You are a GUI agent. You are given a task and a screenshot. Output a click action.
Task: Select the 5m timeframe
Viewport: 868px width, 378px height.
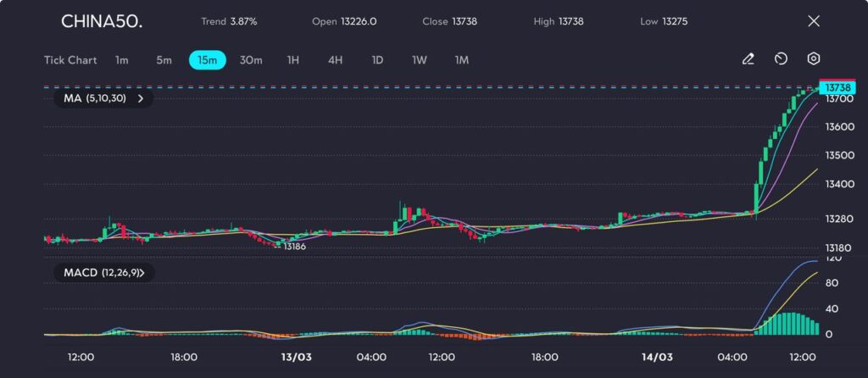[164, 60]
